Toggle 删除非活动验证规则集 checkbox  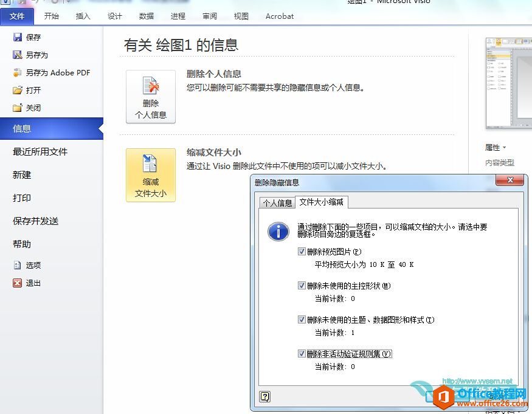tap(302, 354)
